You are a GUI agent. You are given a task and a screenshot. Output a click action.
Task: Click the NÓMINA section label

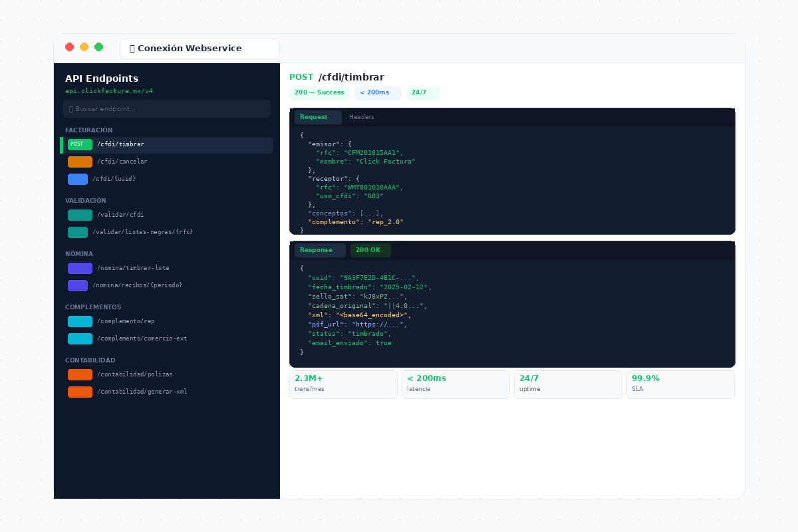[79, 254]
